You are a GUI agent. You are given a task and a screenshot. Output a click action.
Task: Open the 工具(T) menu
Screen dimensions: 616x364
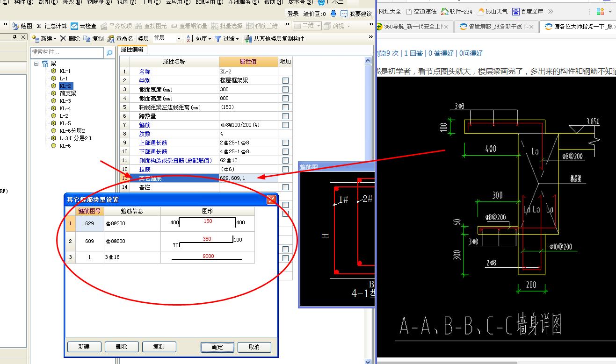(x=151, y=2)
